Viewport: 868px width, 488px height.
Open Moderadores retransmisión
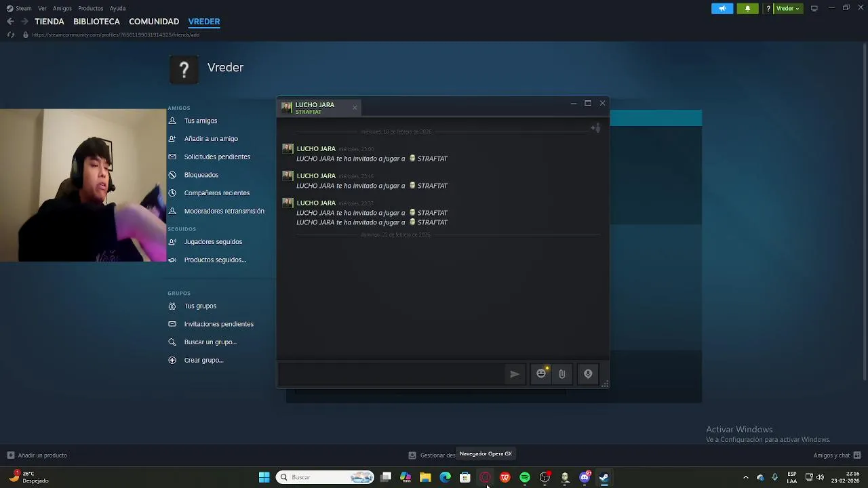pos(224,211)
